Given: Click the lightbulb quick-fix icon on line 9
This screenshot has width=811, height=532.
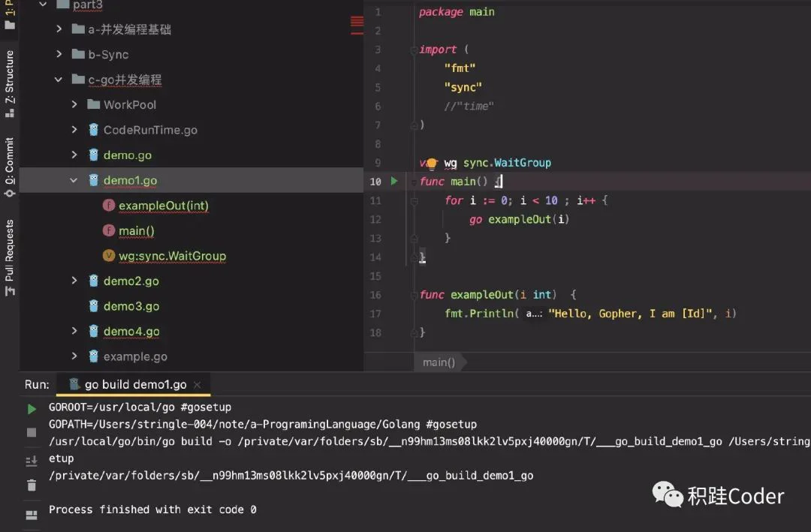Looking at the screenshot, I should click(432, 164).
